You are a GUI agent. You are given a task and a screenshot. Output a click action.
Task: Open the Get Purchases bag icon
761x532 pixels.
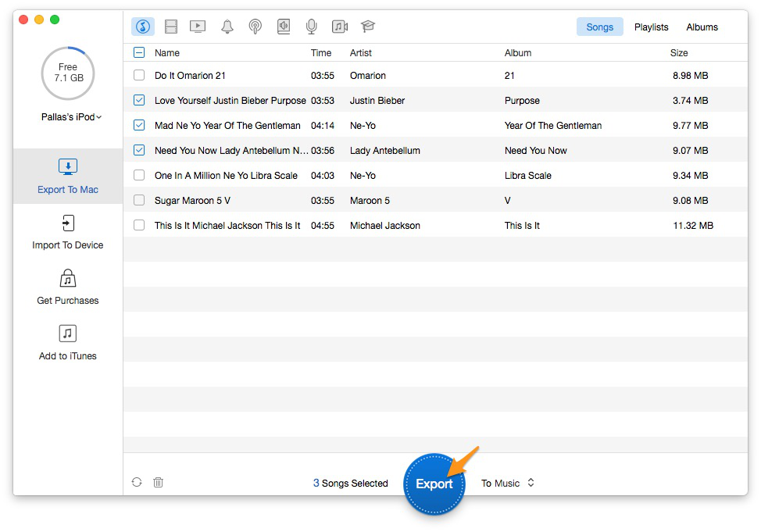click(x=68, y=278)
